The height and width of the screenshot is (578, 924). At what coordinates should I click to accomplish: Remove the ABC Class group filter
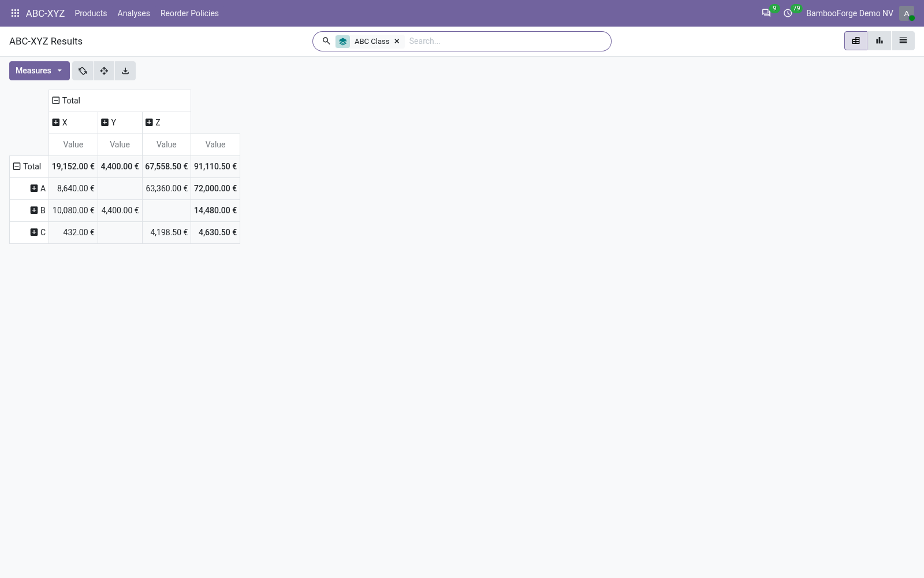pyautogui.click(x=397, y=41)
